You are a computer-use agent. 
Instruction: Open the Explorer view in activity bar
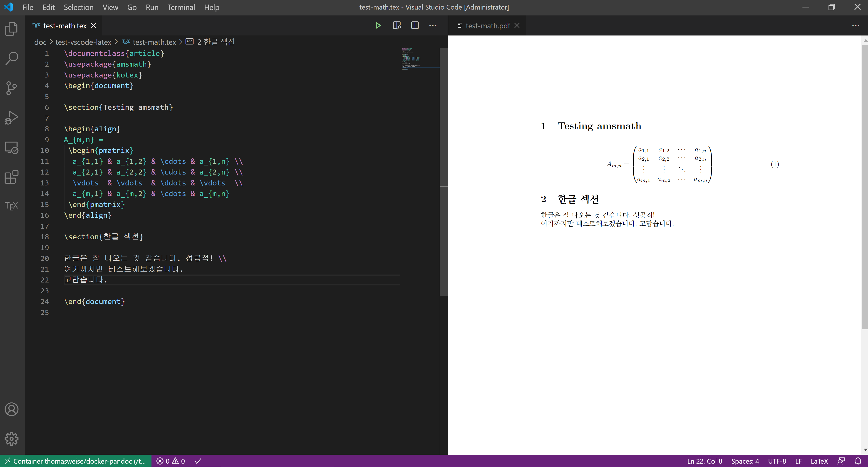11,29
